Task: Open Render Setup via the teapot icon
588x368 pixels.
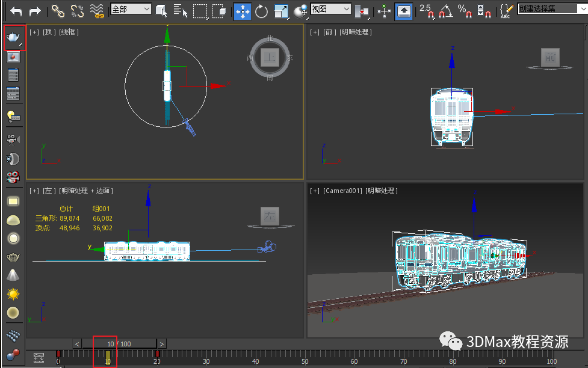Action: click(13, 38)
